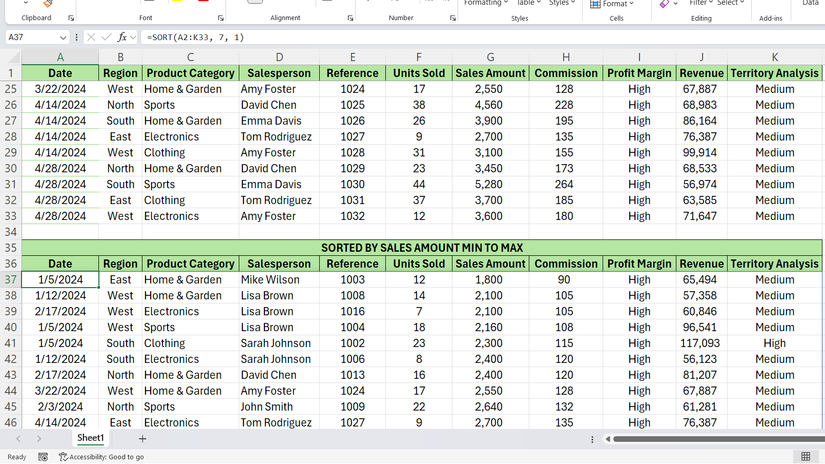825x464 pixels.
Task: Click the next sheet navigation arrow
Action: tap(39, 439)
